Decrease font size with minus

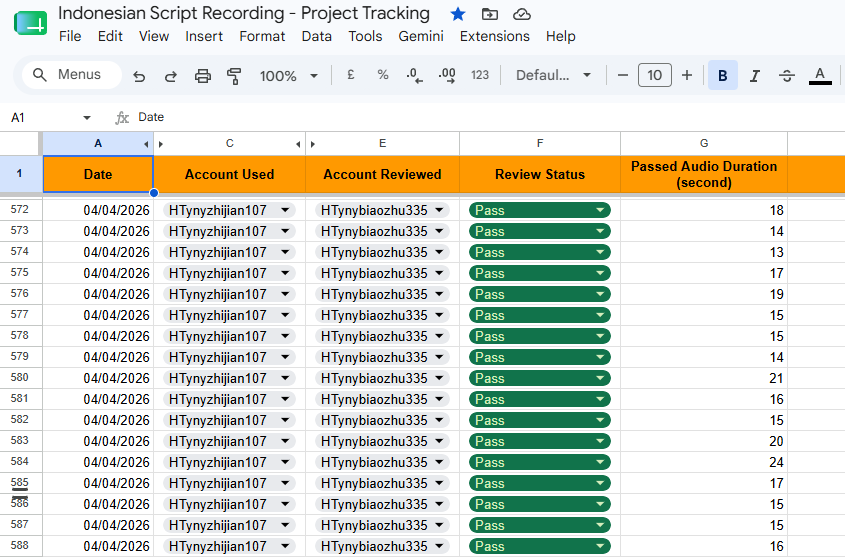622,75
